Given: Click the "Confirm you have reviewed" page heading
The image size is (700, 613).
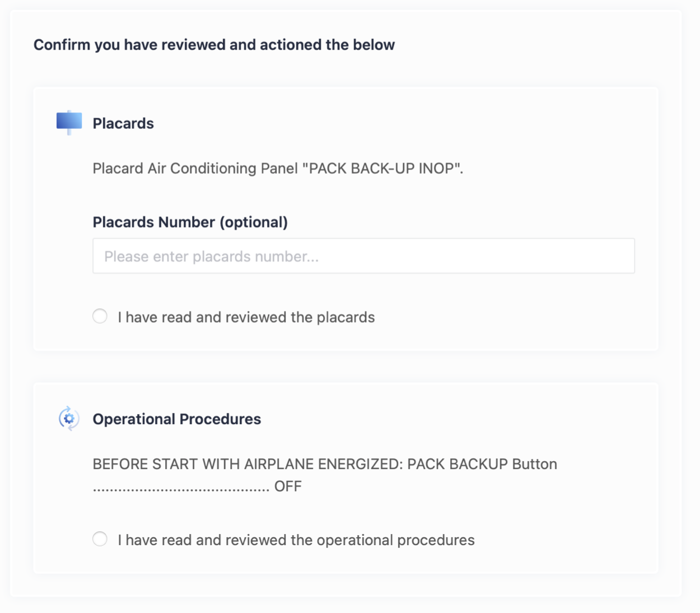Looking at the screenshot, I should [x=214, y=45].
